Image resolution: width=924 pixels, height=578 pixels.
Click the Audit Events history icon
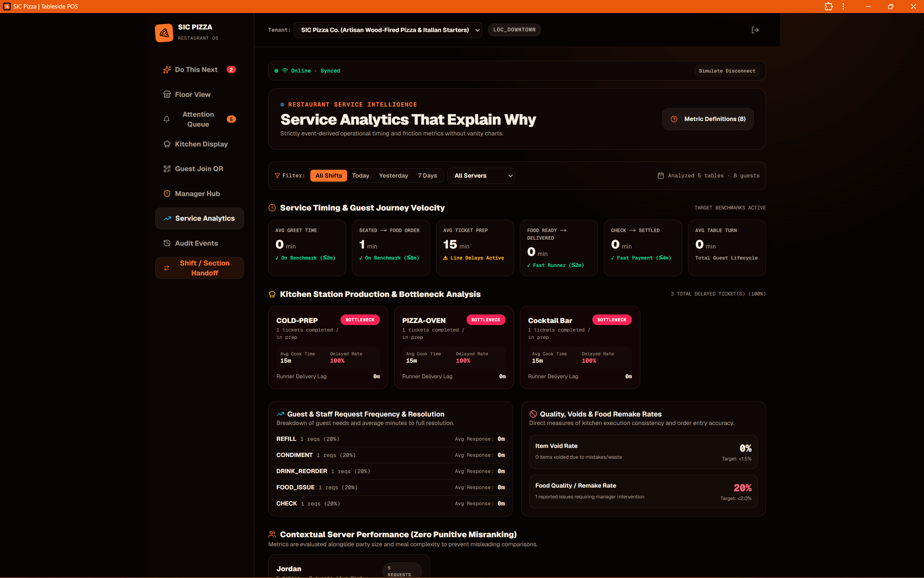pos(167,243)
